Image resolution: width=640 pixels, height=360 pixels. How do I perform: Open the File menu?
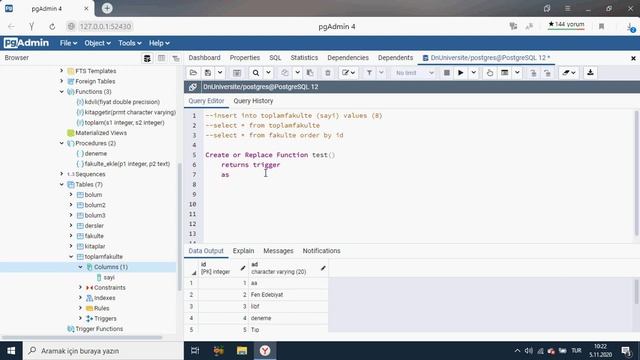click(68, 43)
